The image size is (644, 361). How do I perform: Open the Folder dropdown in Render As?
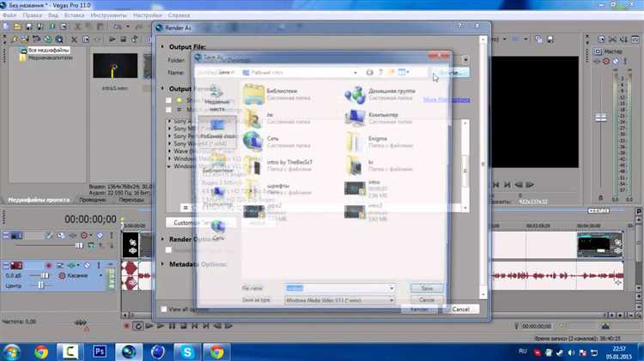(x=465, y=60)
